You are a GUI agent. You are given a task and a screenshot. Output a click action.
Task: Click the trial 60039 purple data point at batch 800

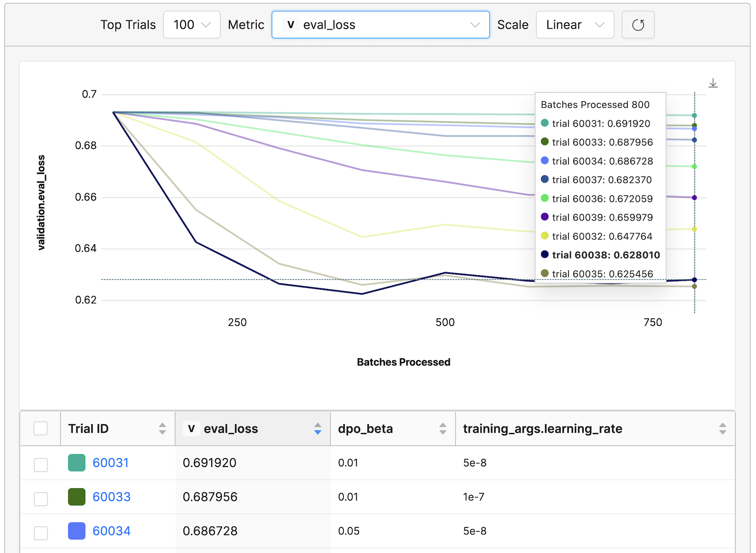[694, 198]
